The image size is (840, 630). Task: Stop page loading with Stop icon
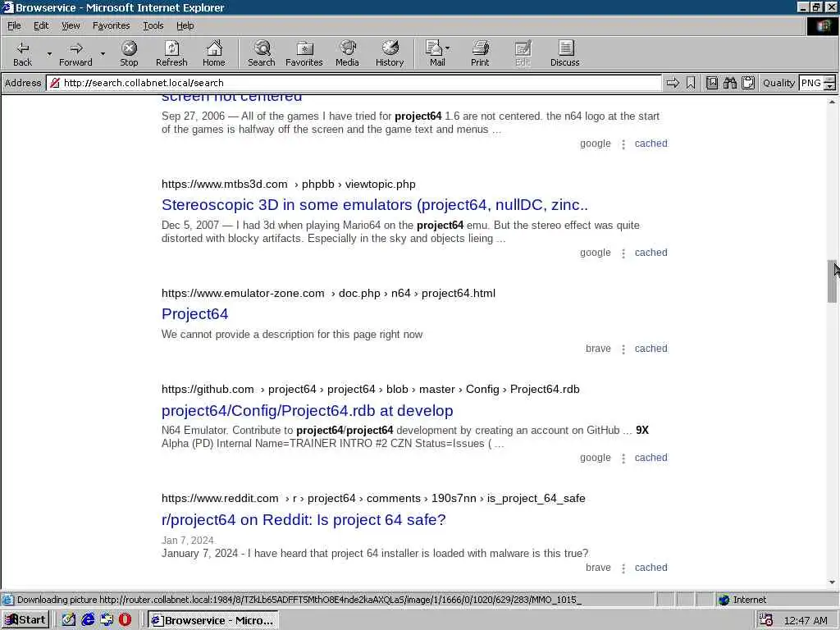[129, 53]
